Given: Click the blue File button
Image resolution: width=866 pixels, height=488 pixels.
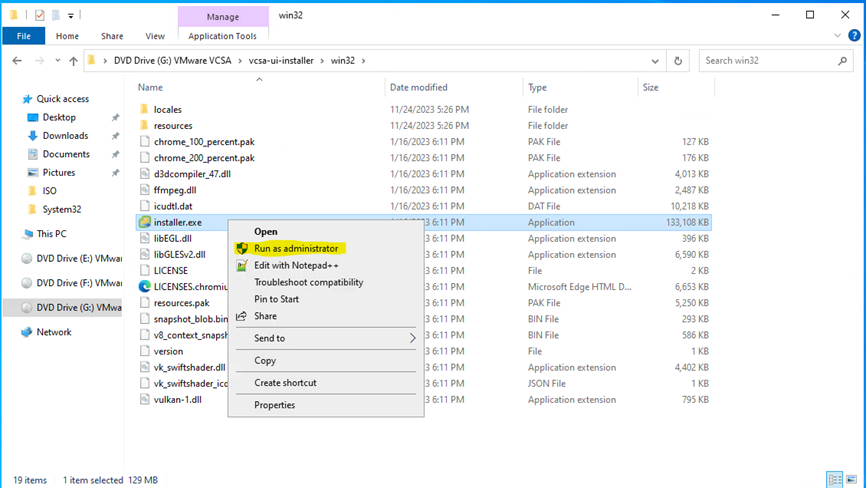Looking at the screenshot, I should (23, 36).
